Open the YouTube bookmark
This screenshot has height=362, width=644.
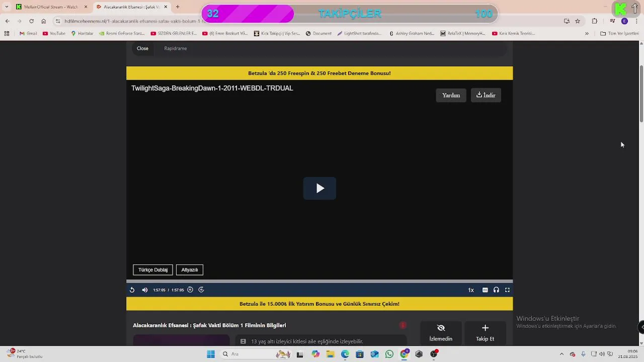click(x=54, y=34)
